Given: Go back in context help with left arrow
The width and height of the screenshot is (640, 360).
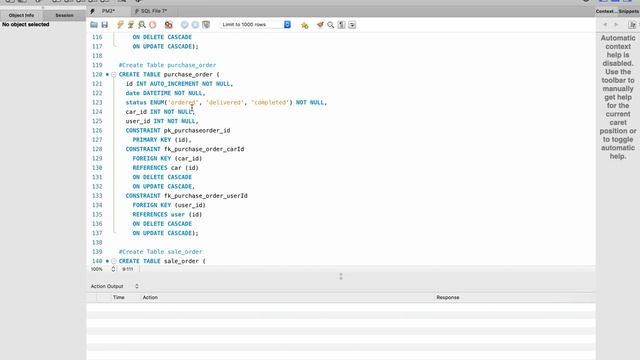Looking at the screenshot, I should [605, 25].
